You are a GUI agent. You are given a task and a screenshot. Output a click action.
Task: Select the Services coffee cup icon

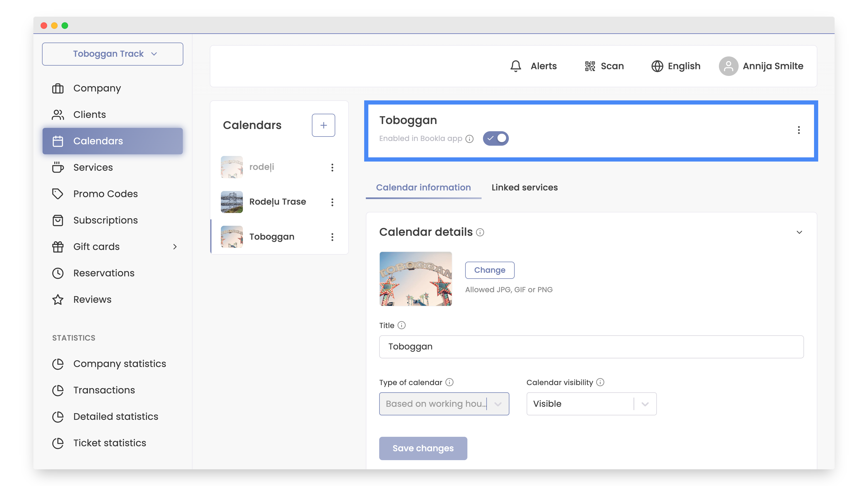tap(58, 167)
